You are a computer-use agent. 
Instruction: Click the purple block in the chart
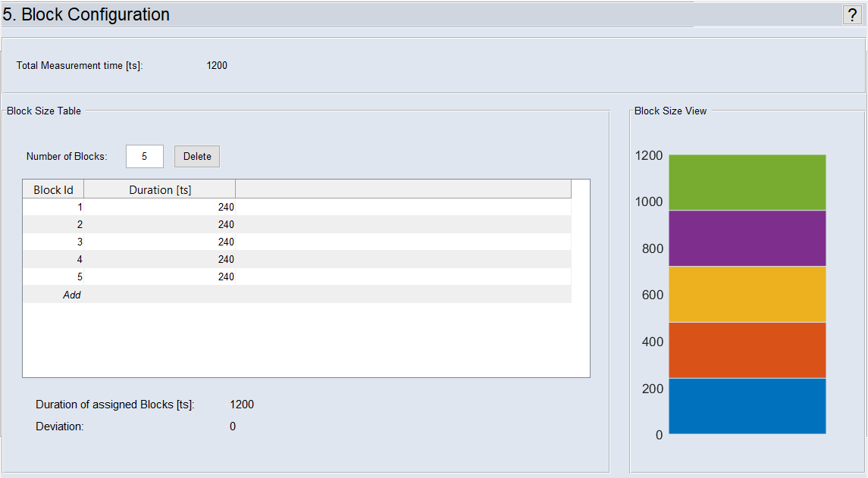(x=747, y=238)
